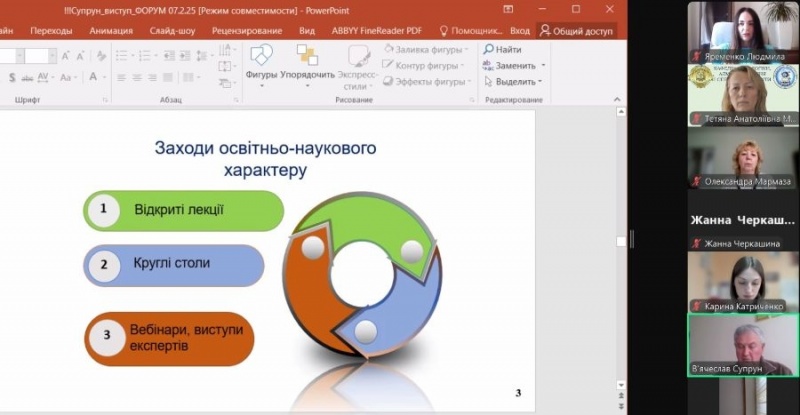This screenshot has width=800, height=415.
Task: Click the increase font size icon
Action: coord(65,56)
